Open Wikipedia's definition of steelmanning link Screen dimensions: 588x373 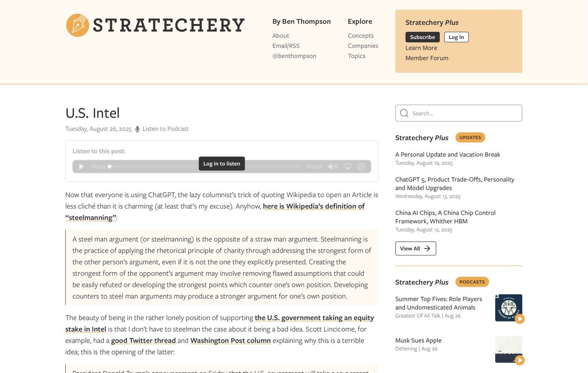215,212
